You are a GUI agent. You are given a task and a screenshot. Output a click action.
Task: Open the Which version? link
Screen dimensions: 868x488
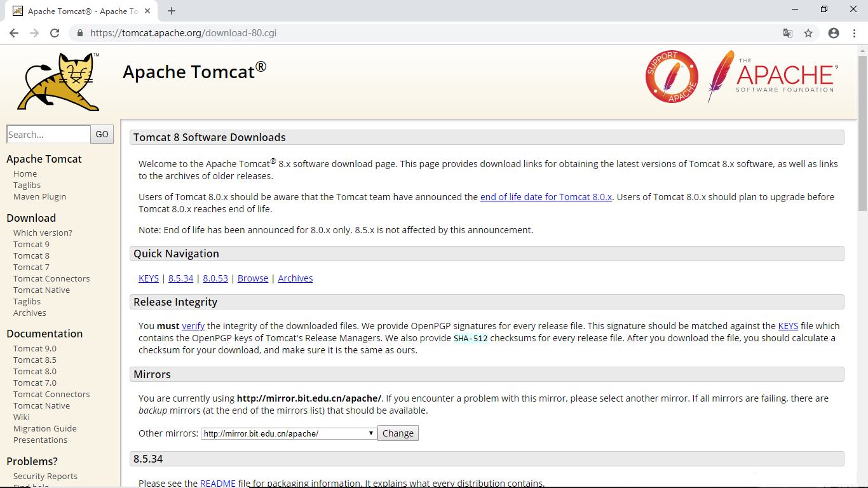[43, 233]
